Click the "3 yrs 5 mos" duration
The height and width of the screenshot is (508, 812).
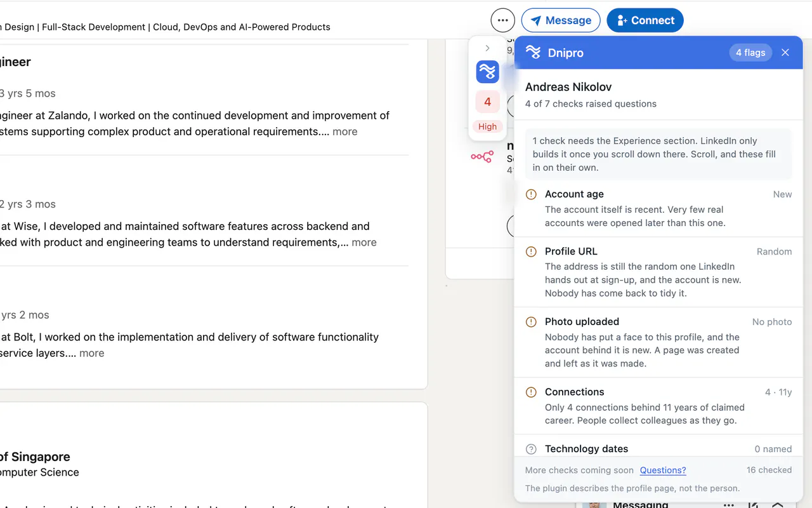pos(28,94)
